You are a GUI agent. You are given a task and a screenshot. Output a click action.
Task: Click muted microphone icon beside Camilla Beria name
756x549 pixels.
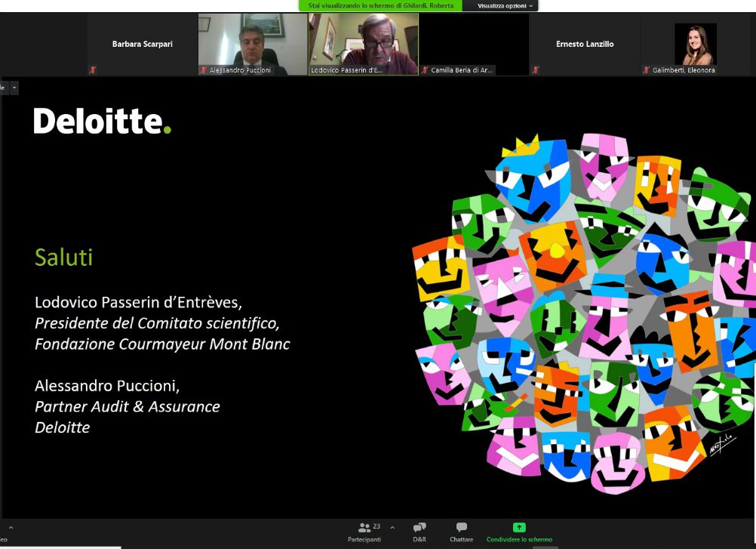[425, 70]
